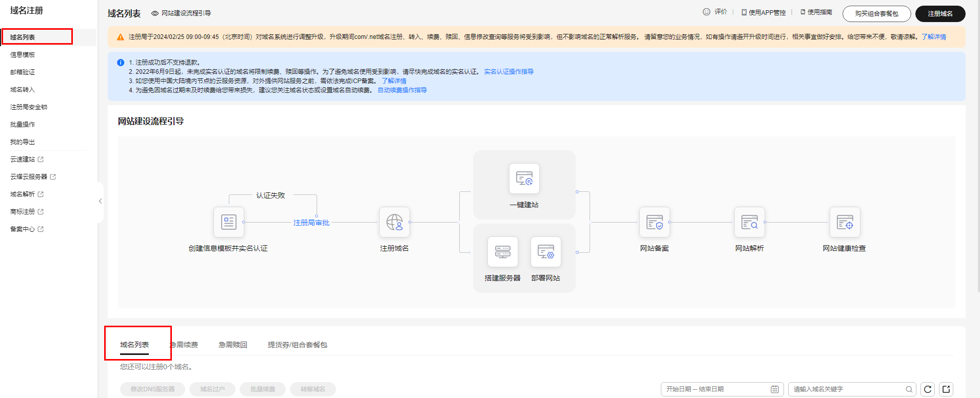
Task: Click external link icon next to 备案中心
Action: pos(41,229)
